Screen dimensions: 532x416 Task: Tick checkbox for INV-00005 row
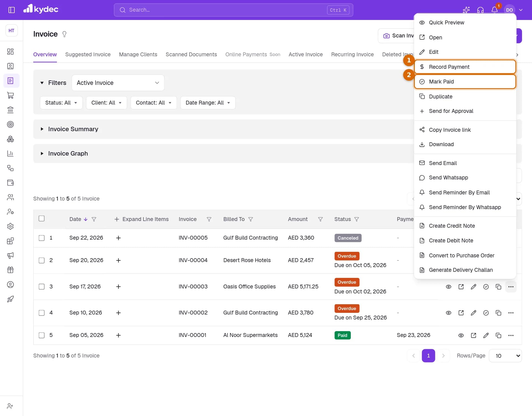point(42,238)
